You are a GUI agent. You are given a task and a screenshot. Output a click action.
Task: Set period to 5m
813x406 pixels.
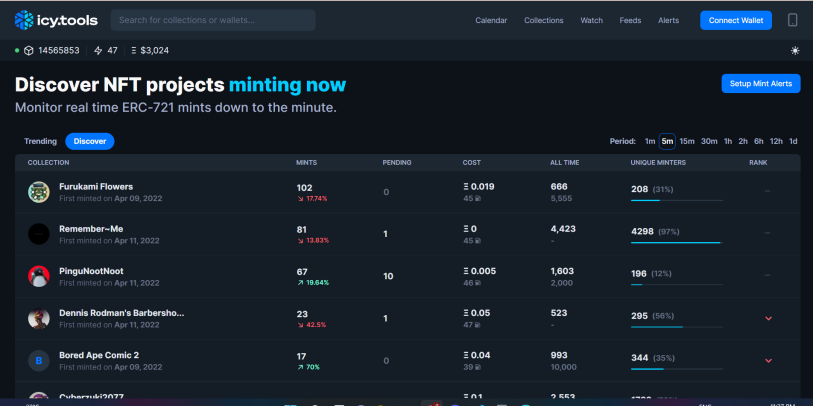[x=667, y=141]
